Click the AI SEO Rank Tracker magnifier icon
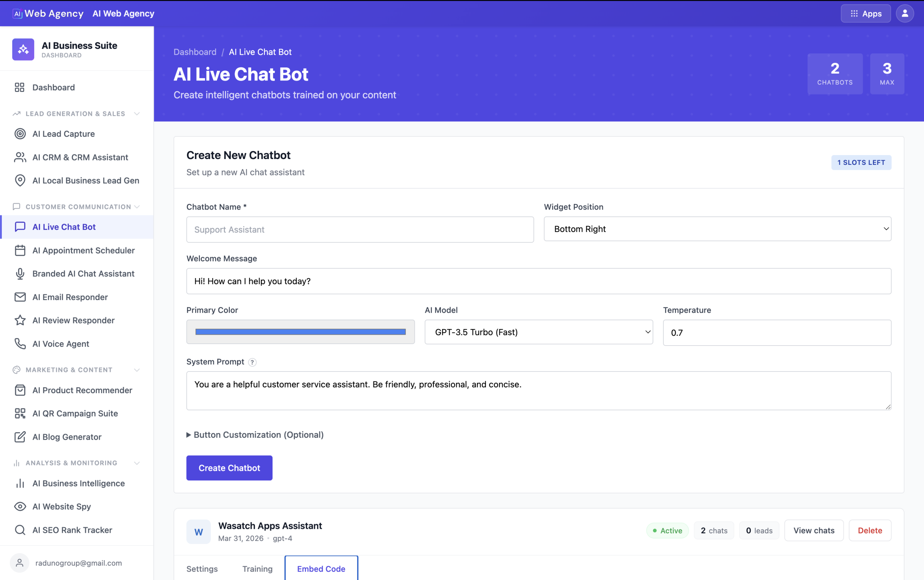924x580 pixels. [x=20, y=530]
